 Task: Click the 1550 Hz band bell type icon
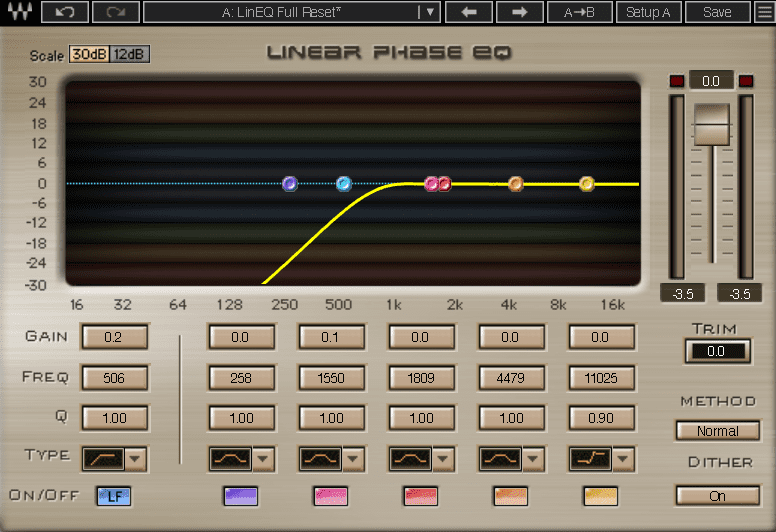[x=321, y=459]
